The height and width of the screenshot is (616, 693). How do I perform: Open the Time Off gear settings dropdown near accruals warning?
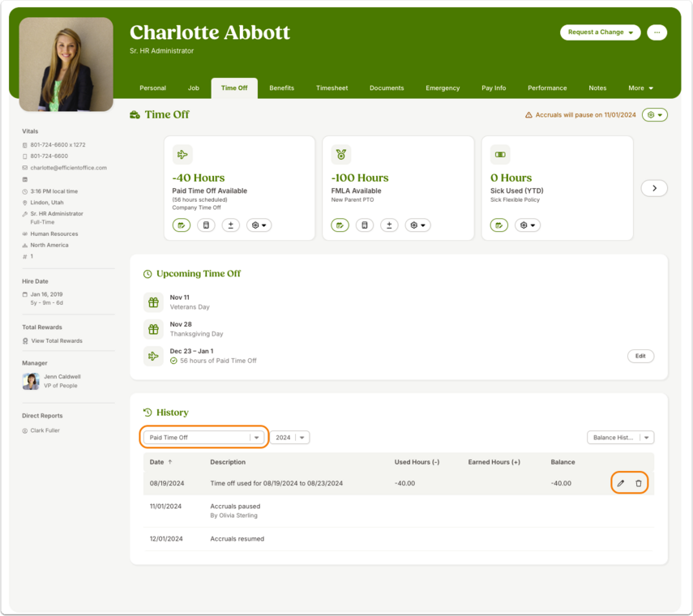click(x=655, y=115)
